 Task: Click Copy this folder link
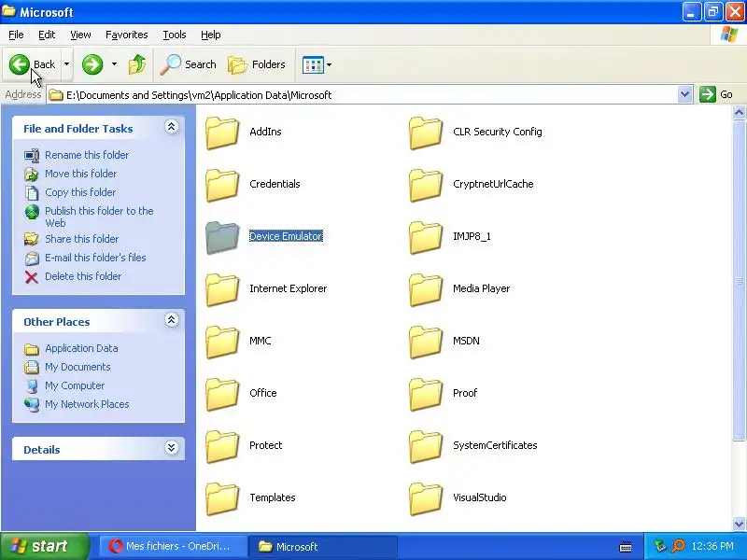click(80, 192)
